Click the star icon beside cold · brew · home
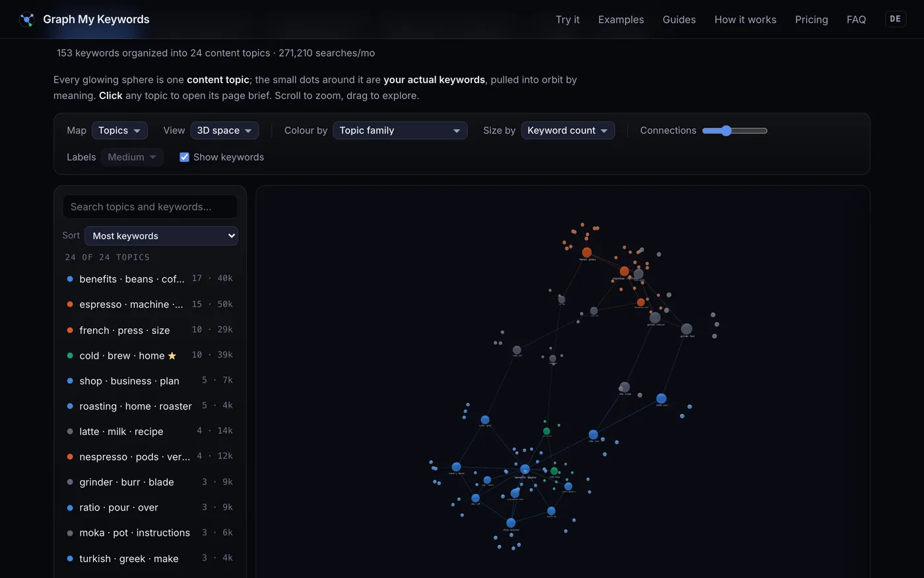Image resolution: width=924 pixels, height=578 pixels. (x=172, y=355)
